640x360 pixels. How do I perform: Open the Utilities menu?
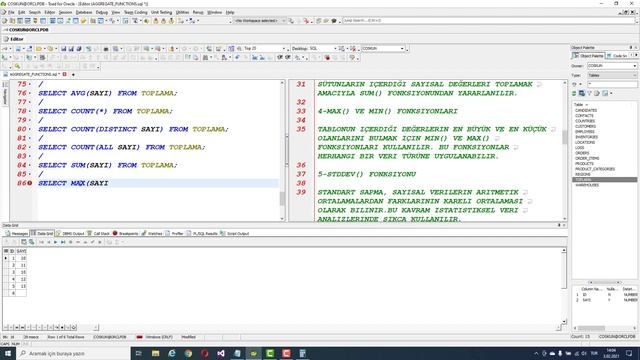[x=182, y=13]
